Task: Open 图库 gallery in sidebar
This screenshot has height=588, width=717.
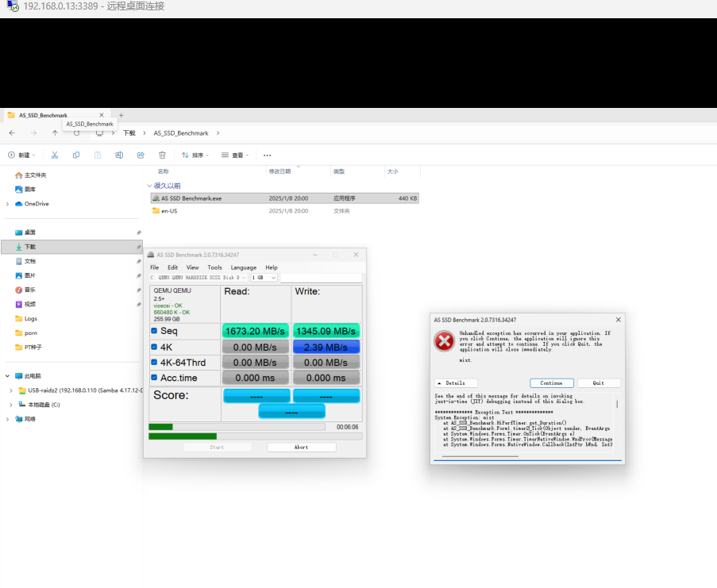Action: tap(25, 189)
